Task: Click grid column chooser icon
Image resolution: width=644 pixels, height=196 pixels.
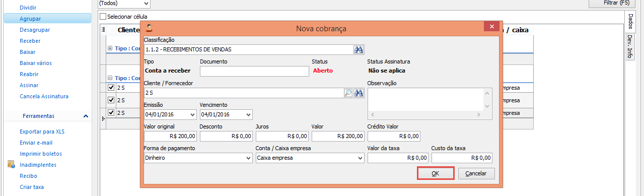Action: click(103, 30)
